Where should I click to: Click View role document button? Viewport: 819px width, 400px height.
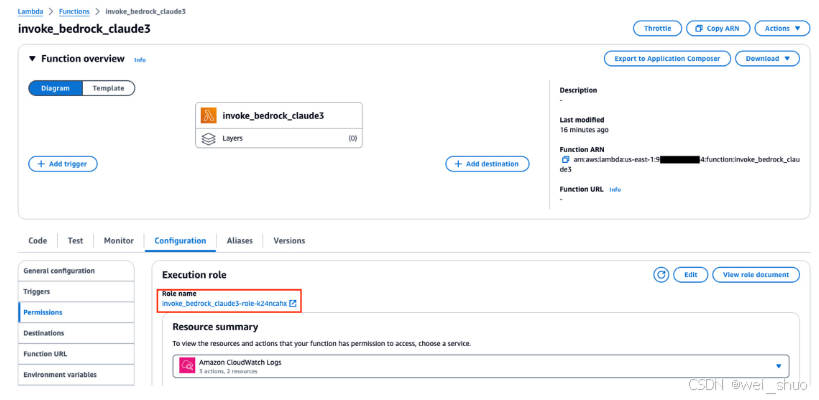pos(756,275)
